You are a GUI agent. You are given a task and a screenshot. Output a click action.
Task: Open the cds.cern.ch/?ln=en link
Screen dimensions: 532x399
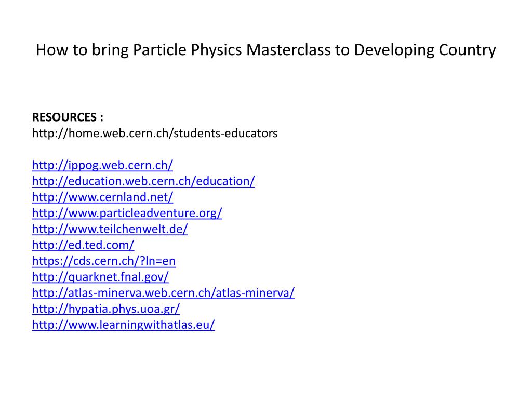[x=104, y=261]
